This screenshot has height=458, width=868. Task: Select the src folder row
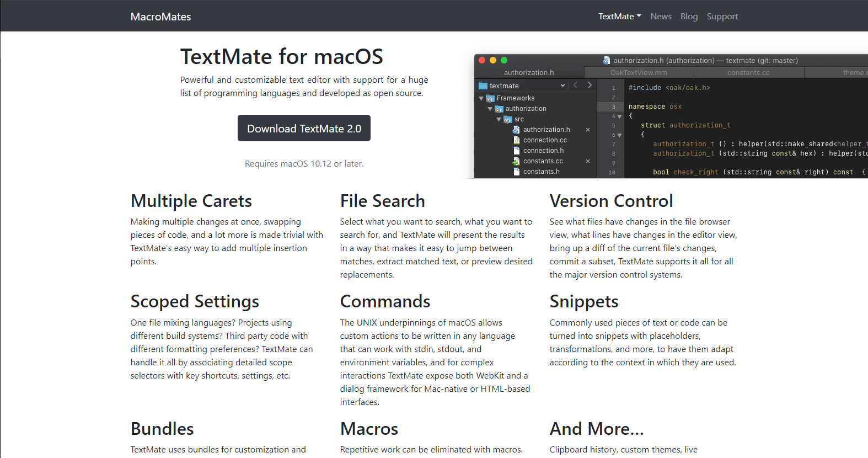tap(535, 119)
